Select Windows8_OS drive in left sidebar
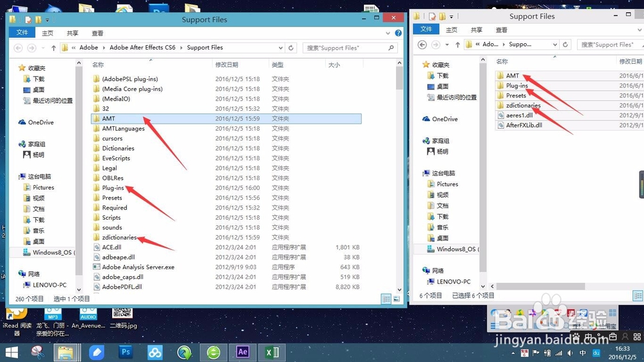Viewport: 644px width, 362px height. 50,252
